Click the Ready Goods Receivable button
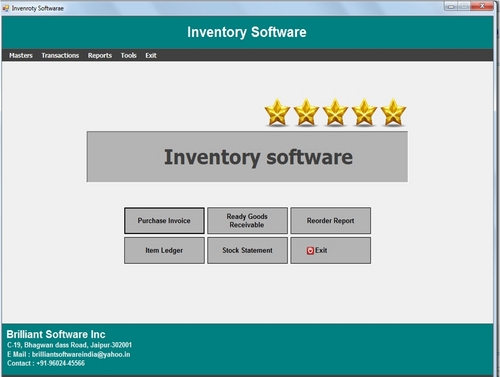 tap(247, 221)
